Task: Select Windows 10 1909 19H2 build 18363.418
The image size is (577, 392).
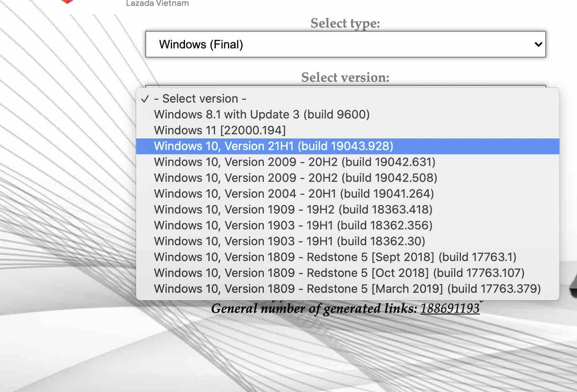Action: [x=293, y=210]
